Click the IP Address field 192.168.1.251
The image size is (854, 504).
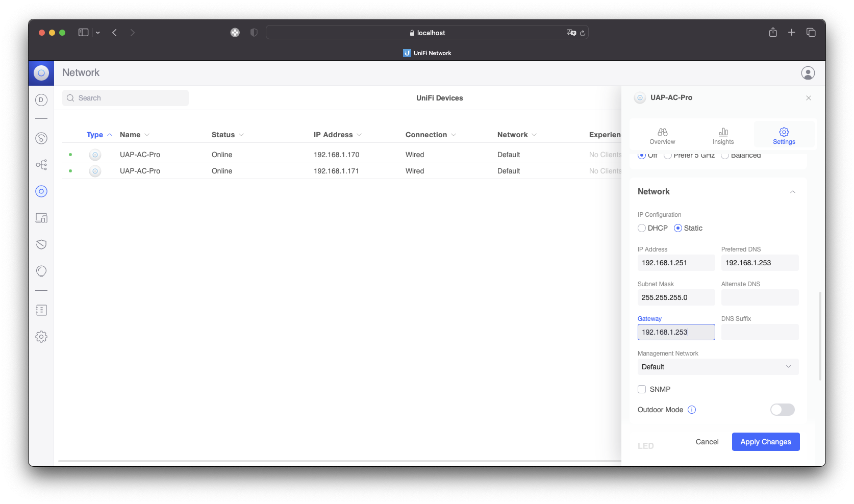676,263
